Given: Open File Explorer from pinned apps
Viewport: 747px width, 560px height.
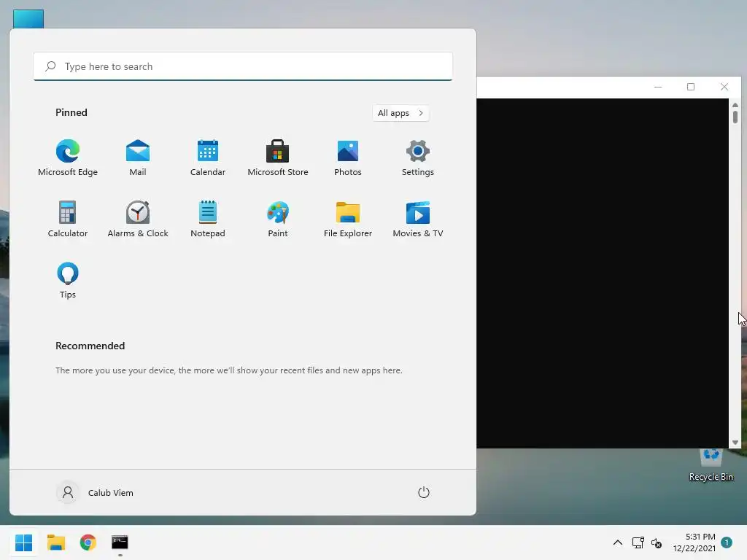Looking at the screenshot, I should point(348,219).
